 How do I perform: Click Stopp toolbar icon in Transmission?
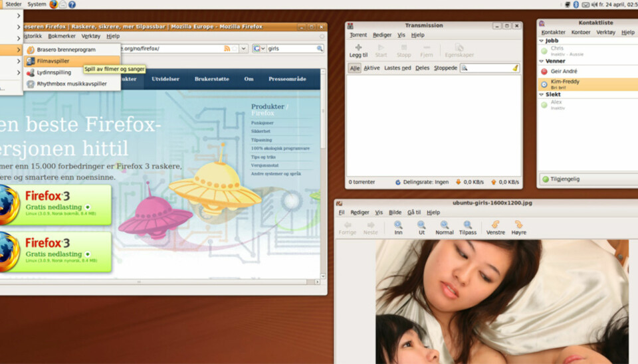click(403, 51)
